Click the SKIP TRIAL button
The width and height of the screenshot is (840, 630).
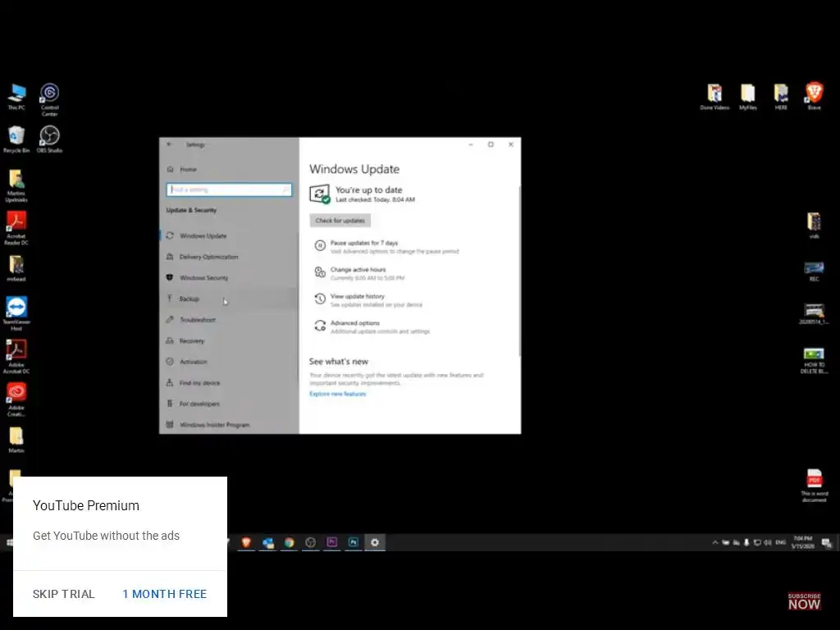(x=64, y=594)
